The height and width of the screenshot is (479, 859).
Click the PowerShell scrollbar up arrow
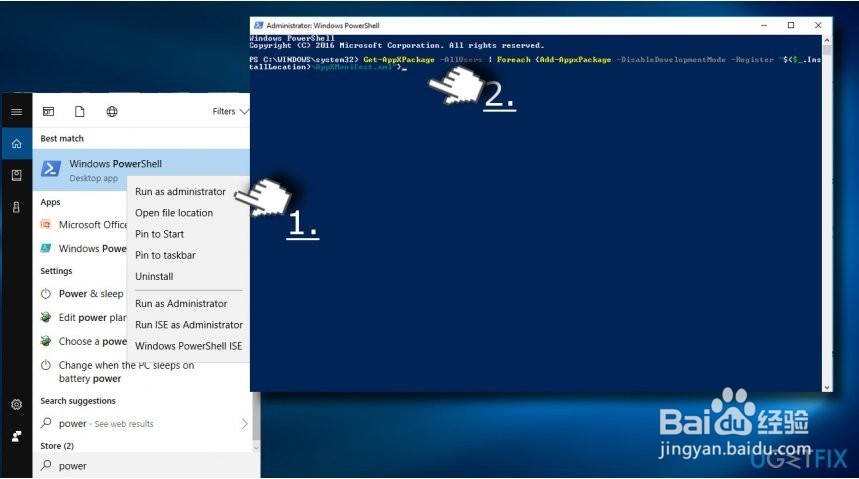[827, 40]
